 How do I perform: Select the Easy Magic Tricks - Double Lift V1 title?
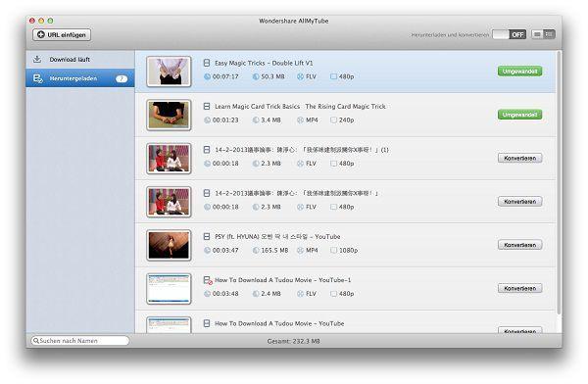pyautogui.click(x=264, y=63)
